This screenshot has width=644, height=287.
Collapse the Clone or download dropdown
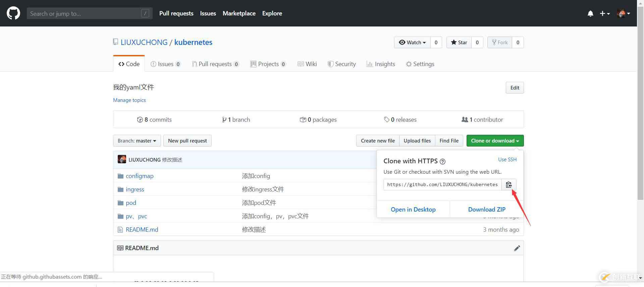pyautogui.click(x=495, y=141)
